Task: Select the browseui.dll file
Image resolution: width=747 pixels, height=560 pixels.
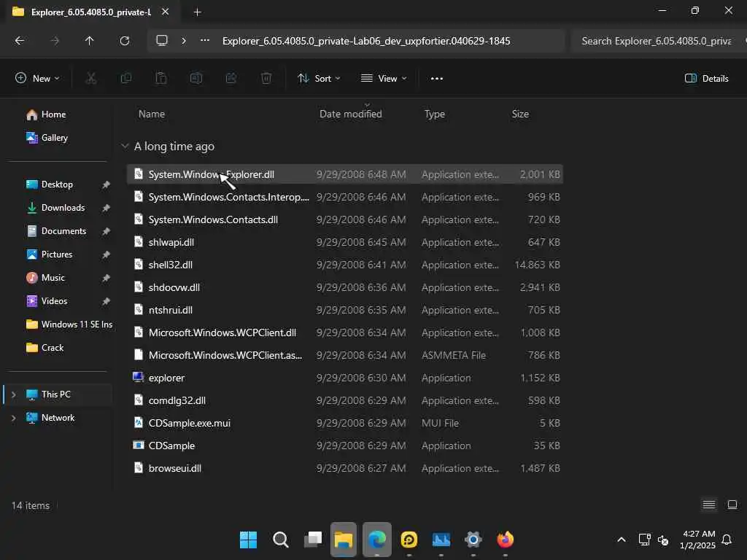Action: pos(345,468)
